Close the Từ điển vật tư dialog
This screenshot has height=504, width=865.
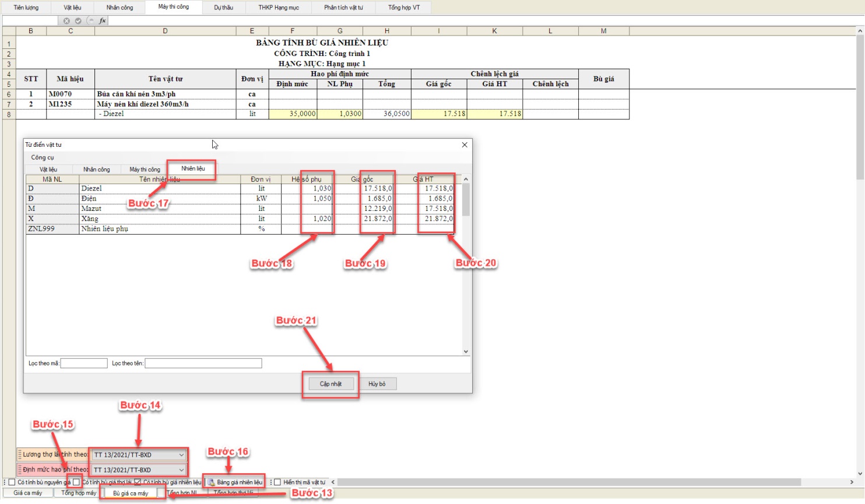click(465, 144)
